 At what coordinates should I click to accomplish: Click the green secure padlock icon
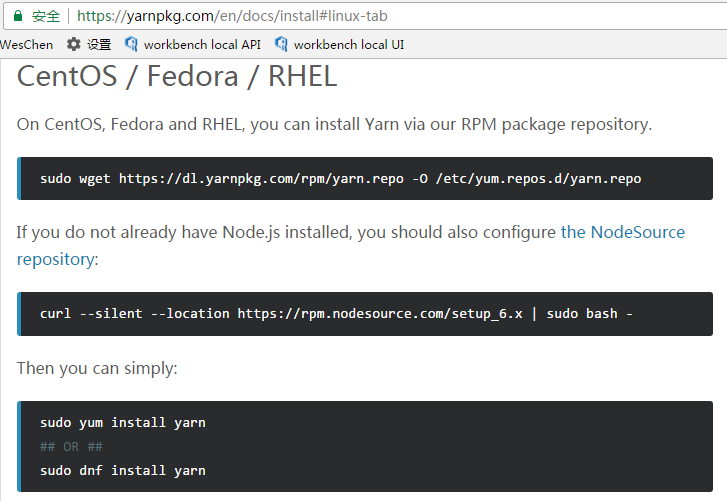click(18, 16)
